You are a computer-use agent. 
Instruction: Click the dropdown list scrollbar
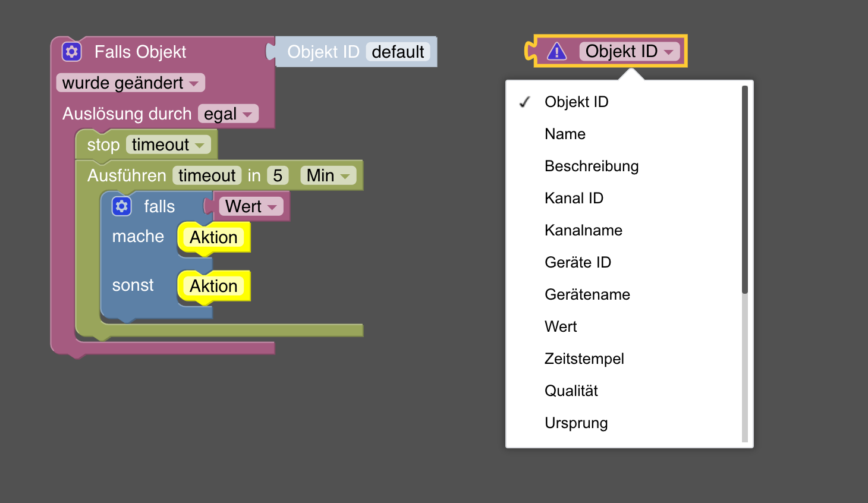(x=744, y=190)
